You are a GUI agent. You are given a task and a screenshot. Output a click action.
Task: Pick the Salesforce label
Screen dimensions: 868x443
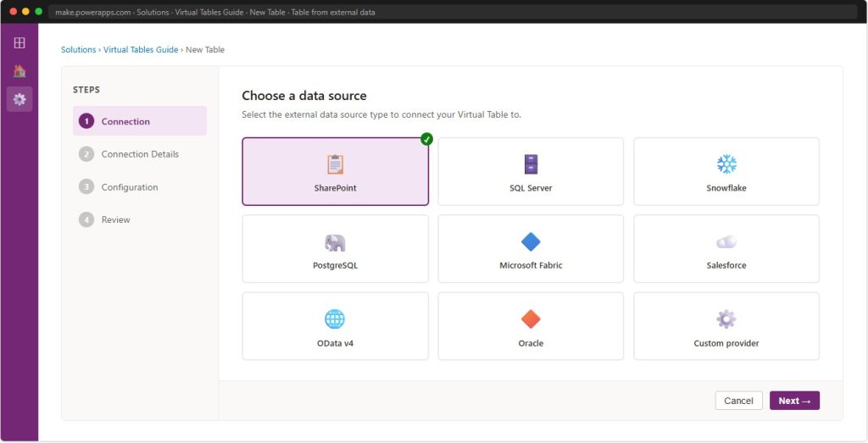tap(726, 265)
